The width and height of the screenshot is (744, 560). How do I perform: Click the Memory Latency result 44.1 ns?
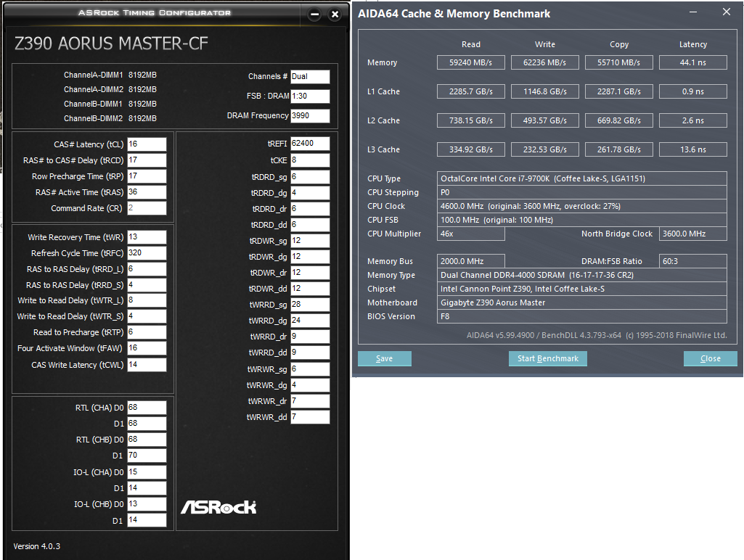(x=692, y=62)
